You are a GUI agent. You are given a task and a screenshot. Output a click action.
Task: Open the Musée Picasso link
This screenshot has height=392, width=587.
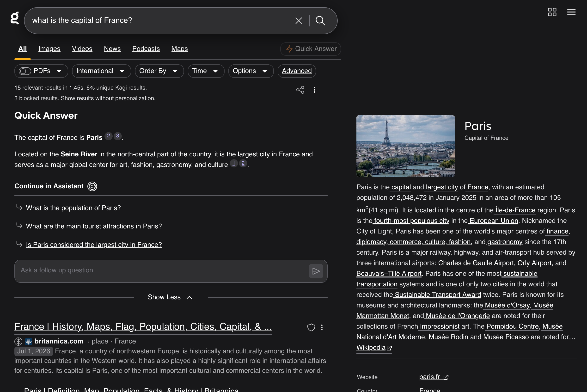tap(505, 337)
